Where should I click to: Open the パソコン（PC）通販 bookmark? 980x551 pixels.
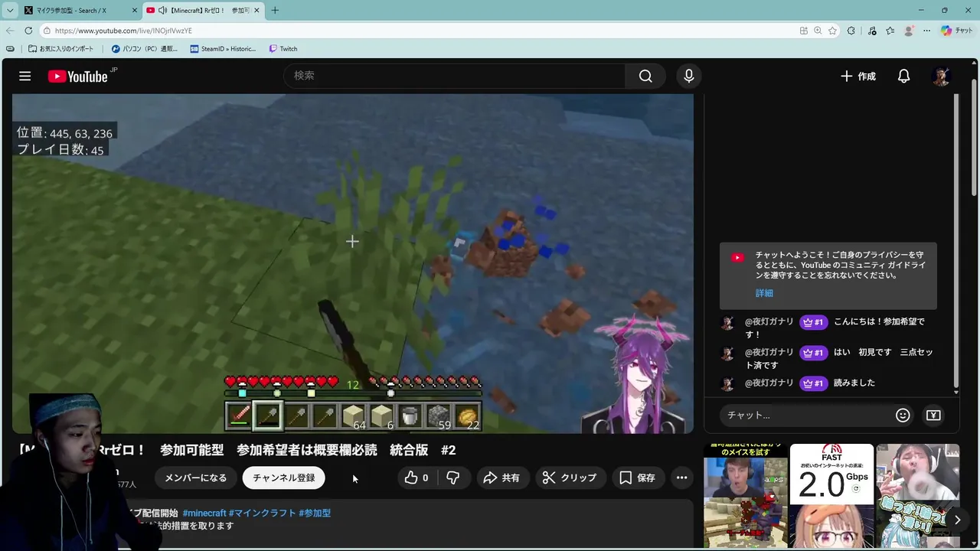click(144, 49)
